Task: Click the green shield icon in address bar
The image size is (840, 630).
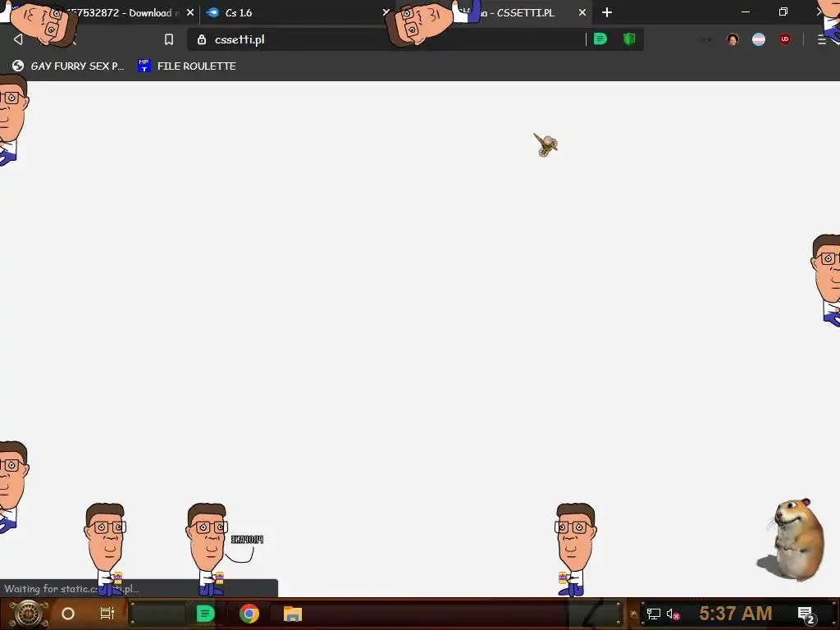Action: [x=629, y=39]
